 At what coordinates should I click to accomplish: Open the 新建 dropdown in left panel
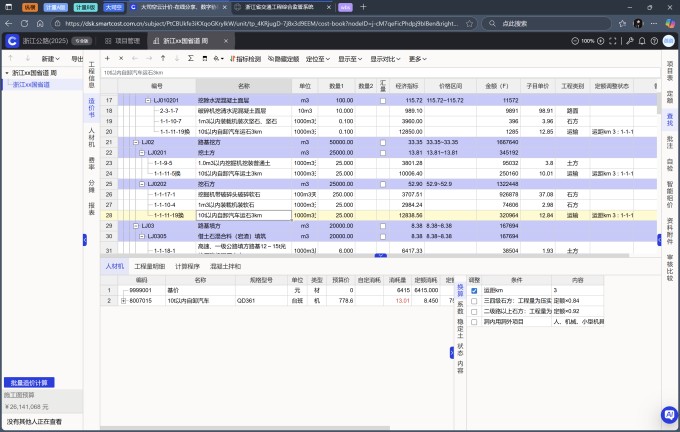(x=50, y=59)
